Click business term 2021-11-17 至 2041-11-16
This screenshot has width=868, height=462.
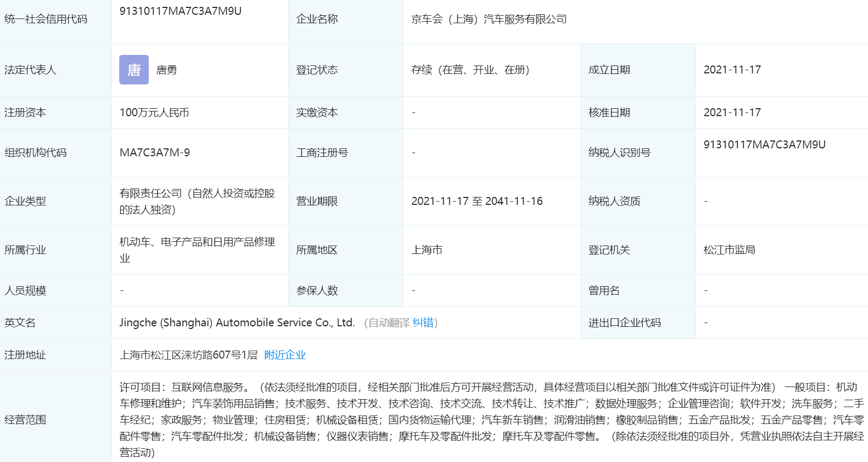(477, 201)
